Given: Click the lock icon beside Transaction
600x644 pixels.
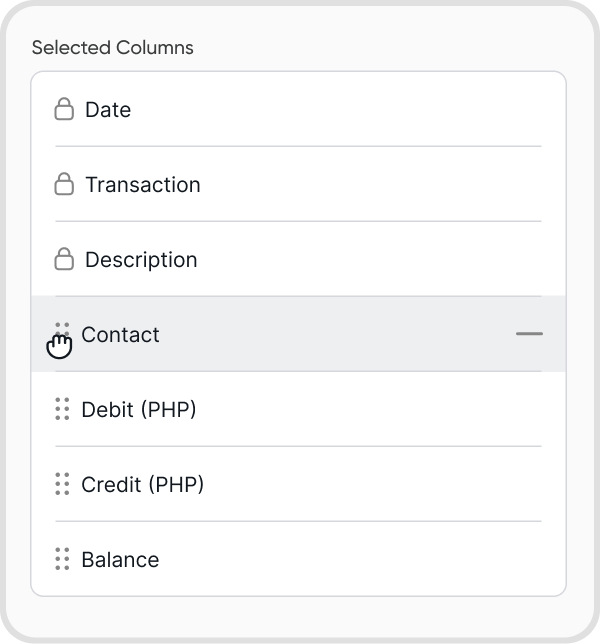Looking at the screenshot, I should click(64, 184).
